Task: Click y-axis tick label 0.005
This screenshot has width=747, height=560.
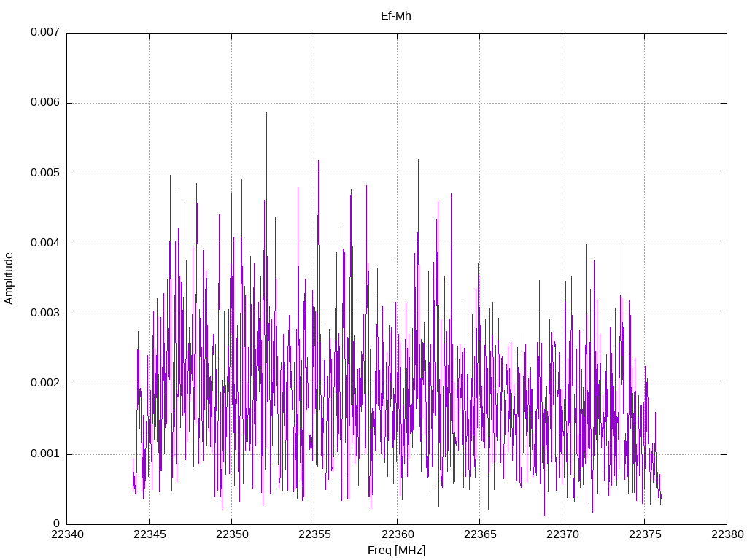Action: coord(45,173)
